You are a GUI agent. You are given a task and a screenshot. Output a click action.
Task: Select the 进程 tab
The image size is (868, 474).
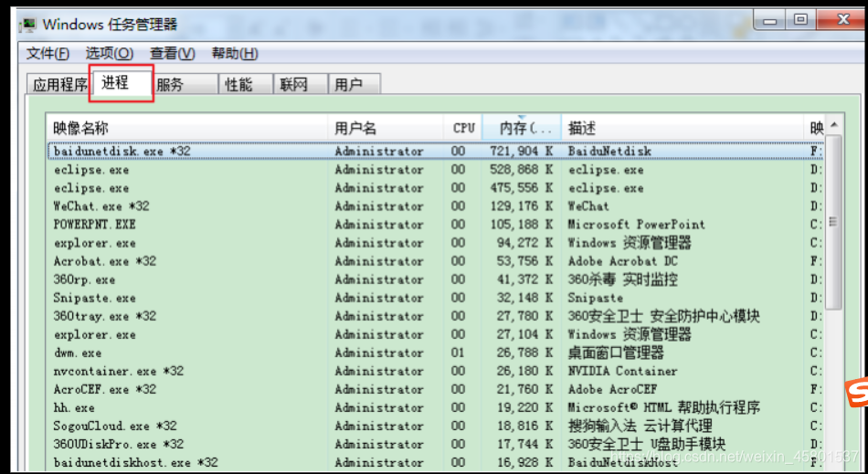121,83
